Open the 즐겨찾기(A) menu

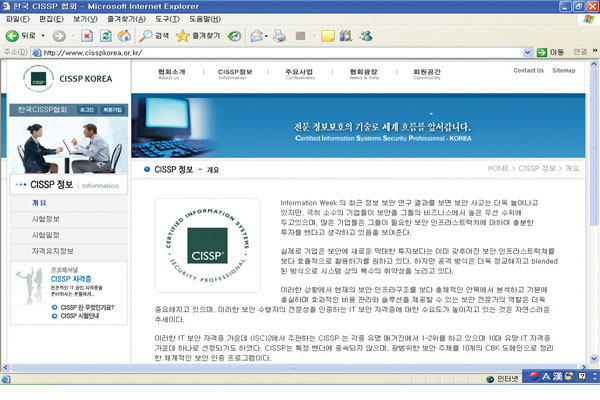coord(127,19)
